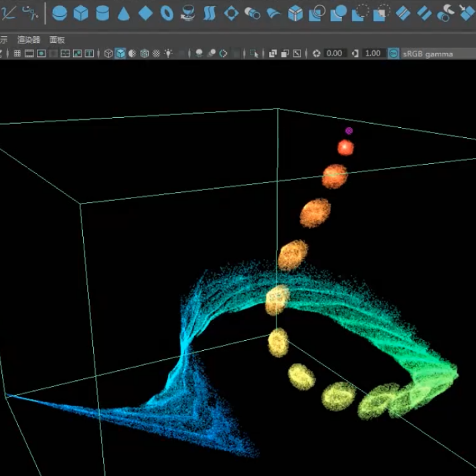476x476 pixels.
Task: Click the Open/Close Surfaces cylinder icon
Action: 446,13
